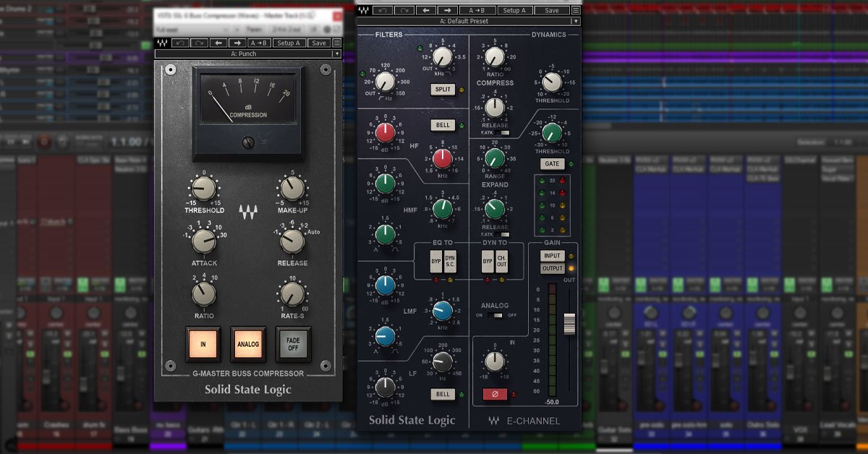Viewport: 868px width, 454px height.
Task: Toggle the HF BELL button
Action: [x=442, y=125]
